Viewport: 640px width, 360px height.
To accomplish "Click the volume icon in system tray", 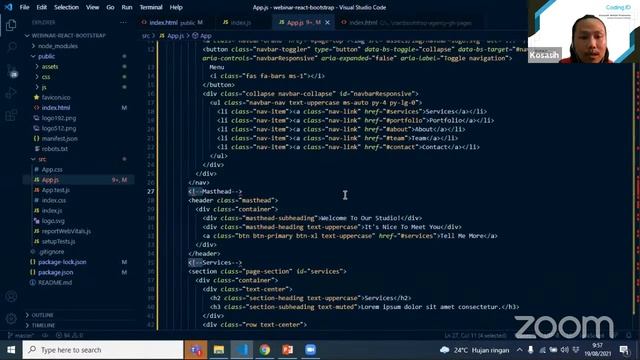I will [564, 350].
